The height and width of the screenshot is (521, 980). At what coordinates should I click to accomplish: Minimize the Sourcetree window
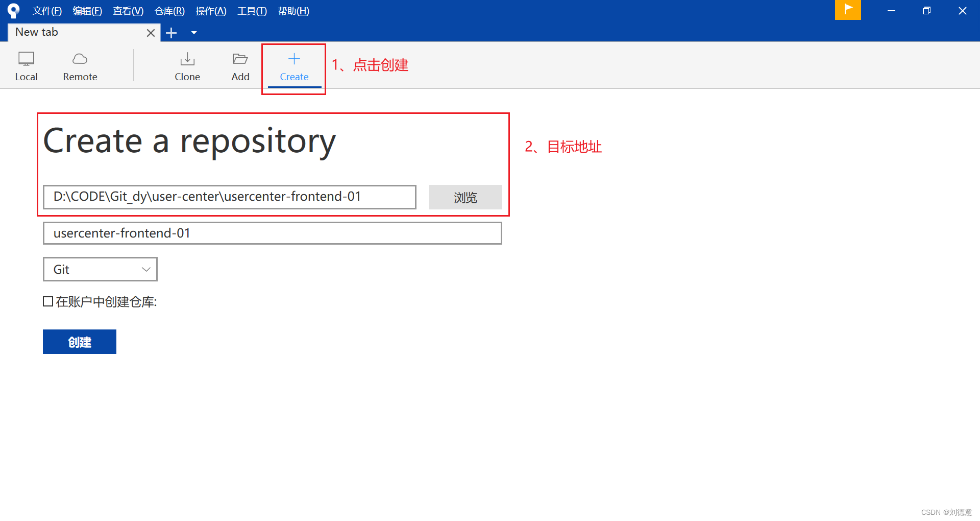891,11
